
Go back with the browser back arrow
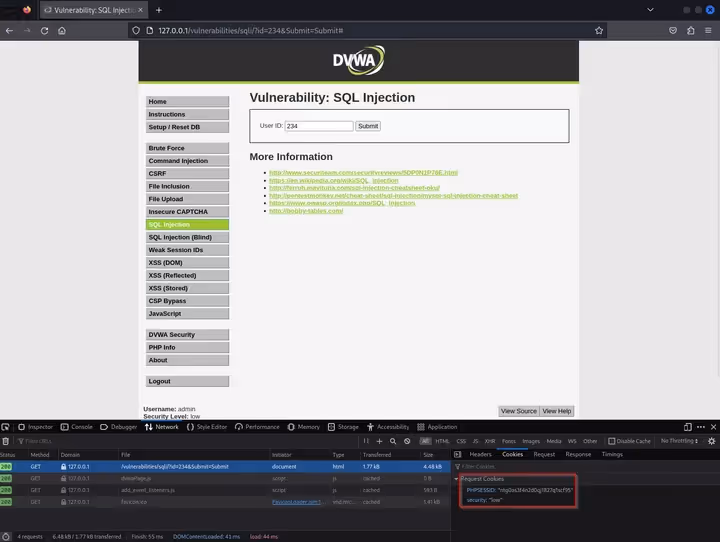point(9,31)
